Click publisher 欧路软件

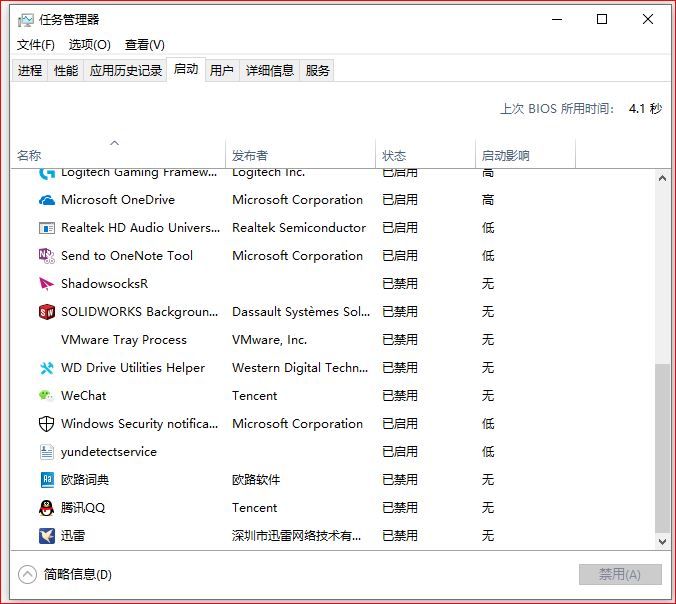click(256, 480)
